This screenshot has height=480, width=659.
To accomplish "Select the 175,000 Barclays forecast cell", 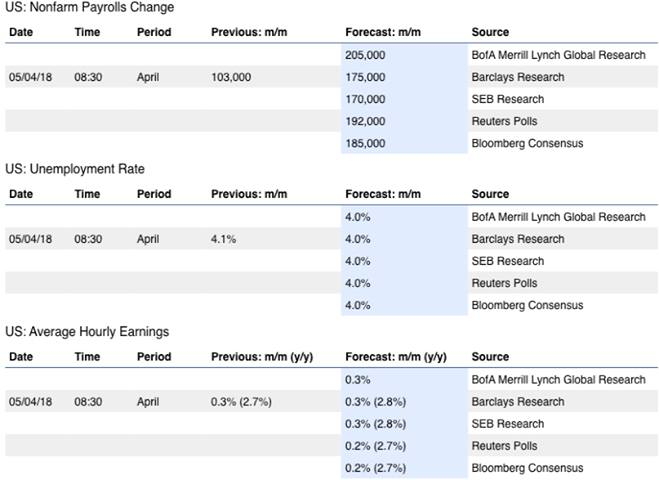I will (366, 77).
